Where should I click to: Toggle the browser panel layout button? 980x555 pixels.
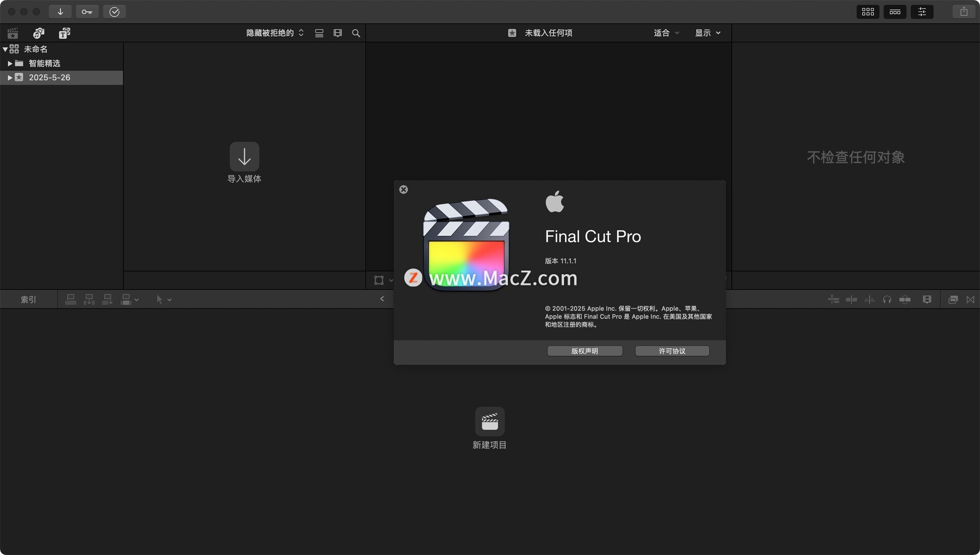point(868,12)
